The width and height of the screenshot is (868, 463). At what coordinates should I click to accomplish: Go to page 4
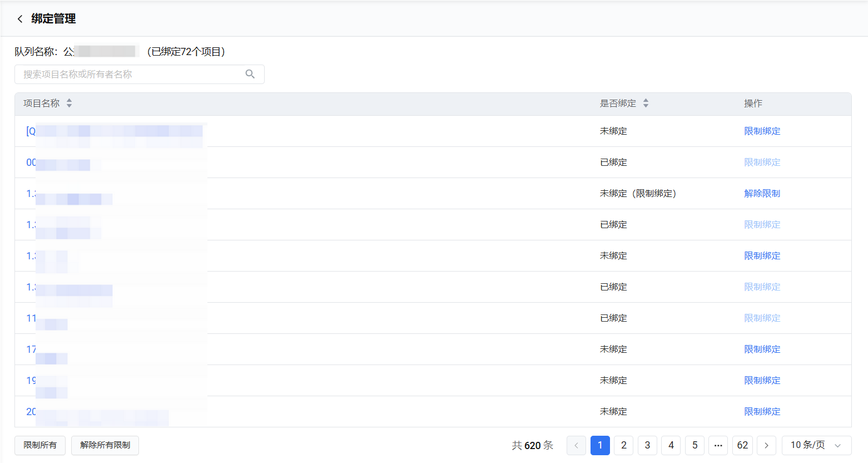pyautogui.click(x=671, y=445)
